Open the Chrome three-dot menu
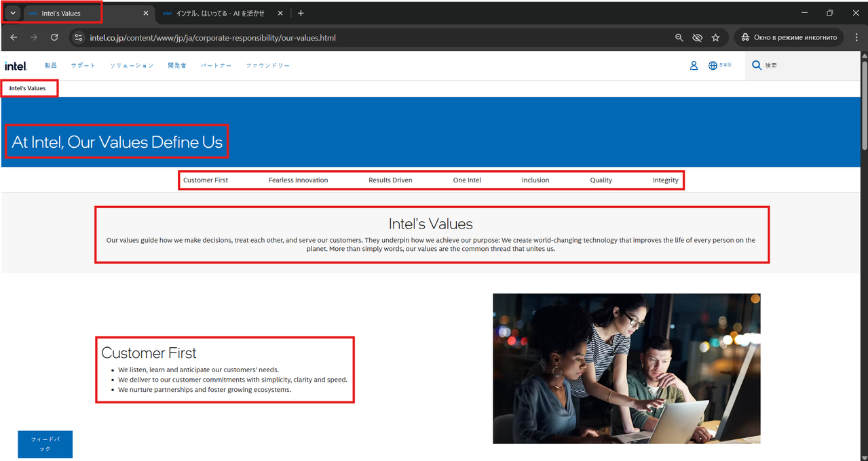 pos(855,37)
